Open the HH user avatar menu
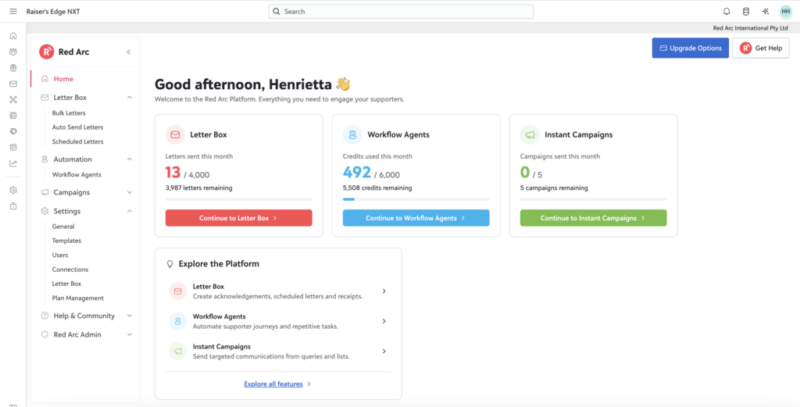Screen dimensions: 800x407 tap(786, 11)
